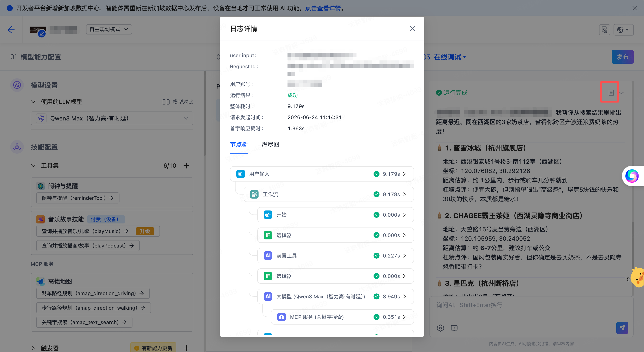The width and height of the screenshot is (644, 352).
Task: Add a tool with 工具集 plus icon
Action: click(187, 166)
